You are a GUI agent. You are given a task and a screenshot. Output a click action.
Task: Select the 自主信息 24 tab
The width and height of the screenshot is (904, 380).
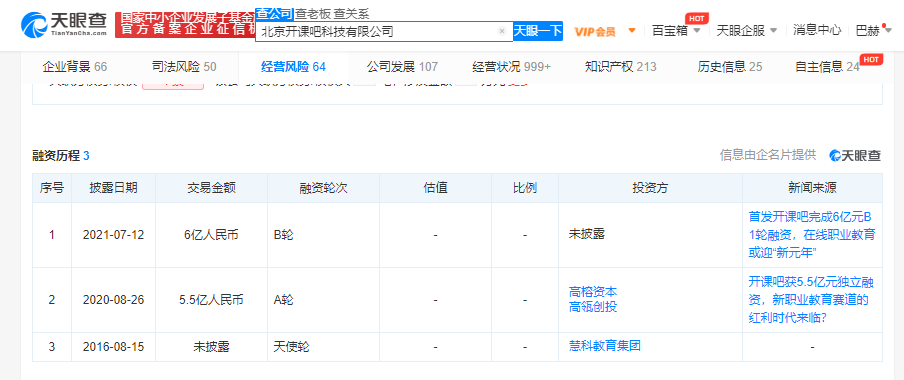click(827, 67)
